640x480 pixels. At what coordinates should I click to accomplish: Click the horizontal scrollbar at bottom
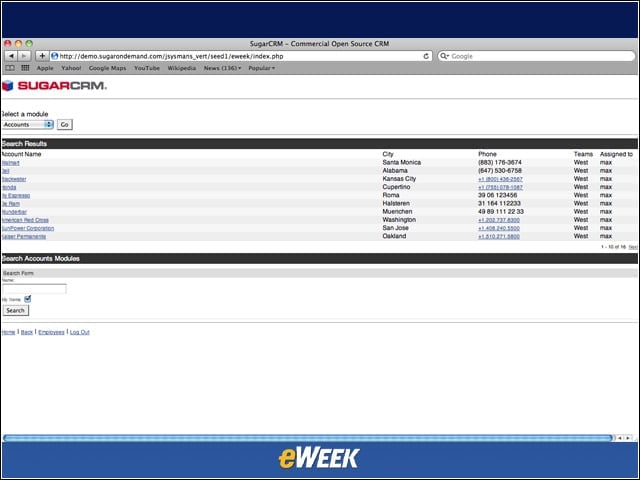[308, 438]
